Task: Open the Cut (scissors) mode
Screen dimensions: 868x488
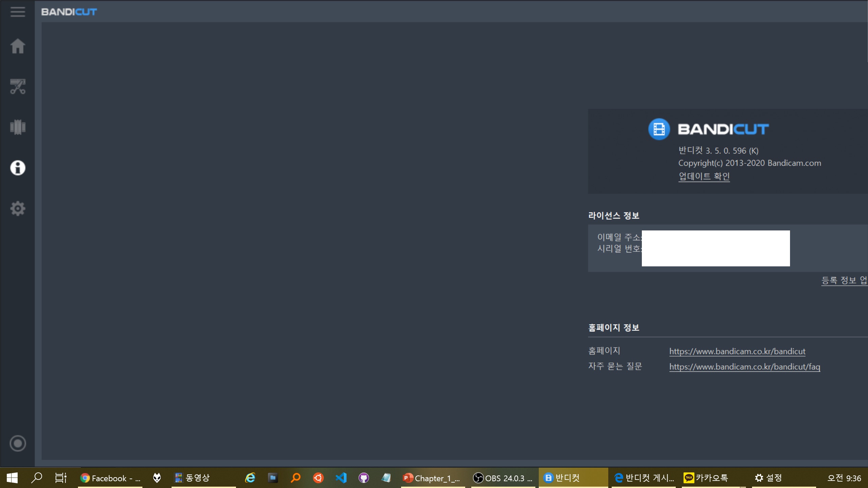Action: coord(18,86)
